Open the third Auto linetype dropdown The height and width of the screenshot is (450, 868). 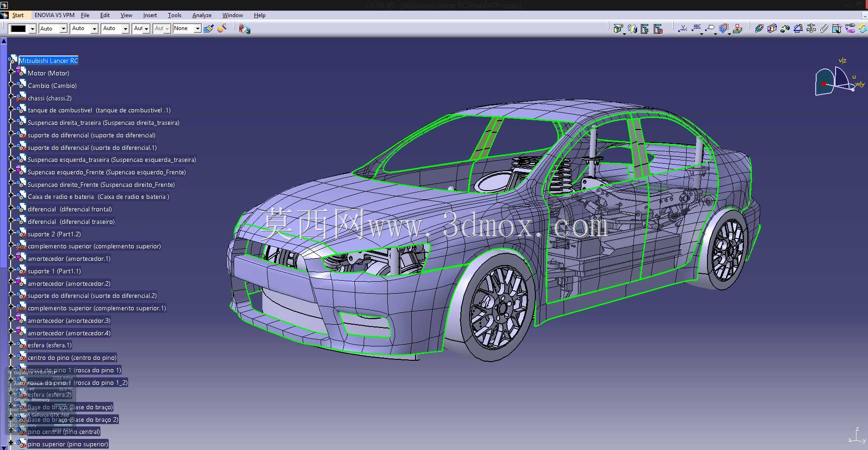pos(125,29)
